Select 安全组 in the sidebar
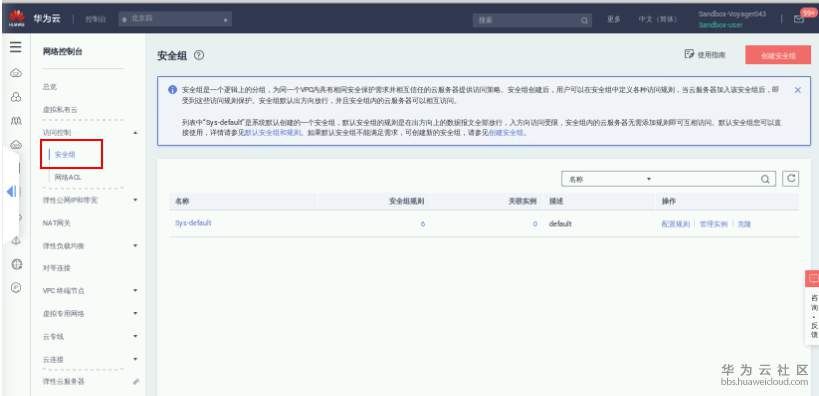 tap(65, 155)
